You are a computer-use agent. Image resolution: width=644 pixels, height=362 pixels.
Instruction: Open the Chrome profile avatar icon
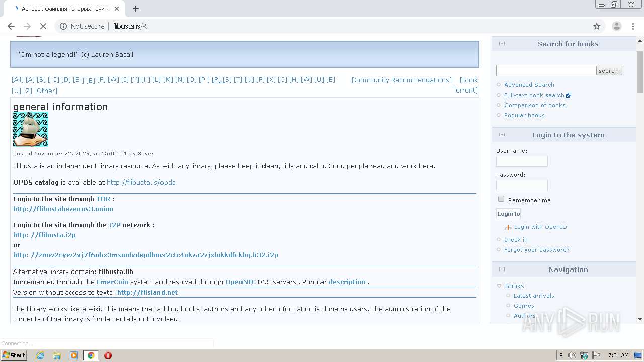point(616,26)
